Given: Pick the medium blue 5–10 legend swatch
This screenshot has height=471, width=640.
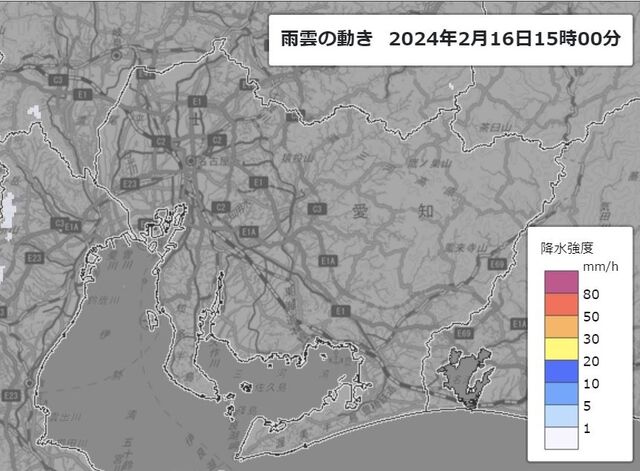Looking at the screenshot, I should (561, 393).
